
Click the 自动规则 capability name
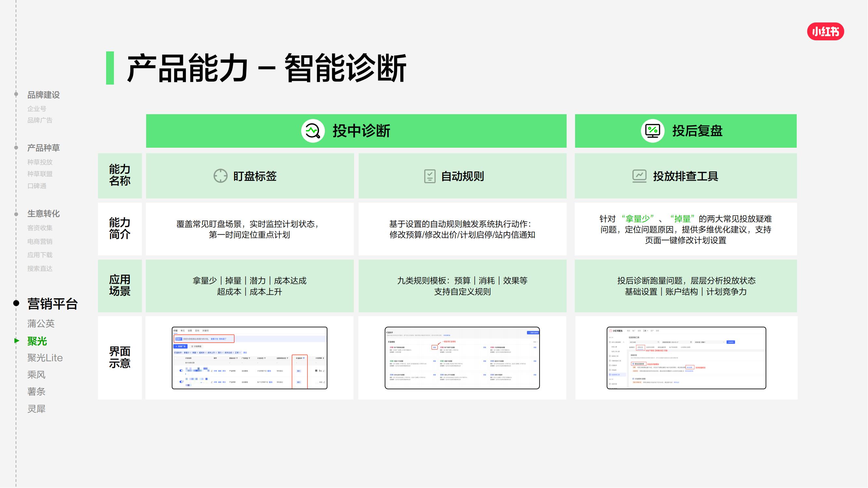pos(462,176)
